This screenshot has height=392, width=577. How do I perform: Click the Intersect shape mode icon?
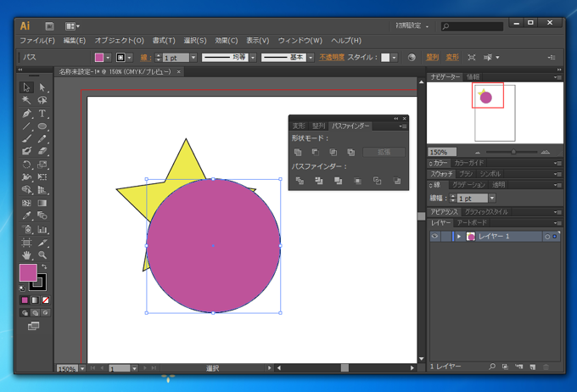pos(333,152)
